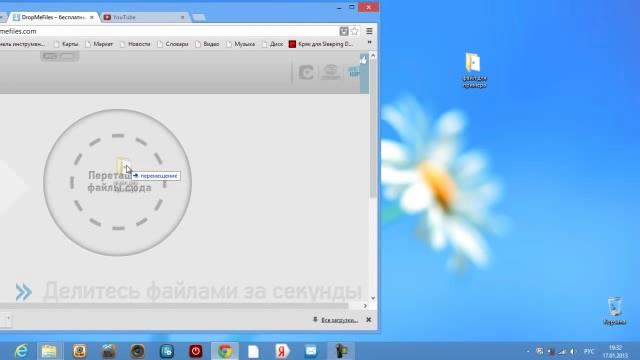Click the volume icon in system tray
This screenshot has height=360, width=640.
(573, 351)
